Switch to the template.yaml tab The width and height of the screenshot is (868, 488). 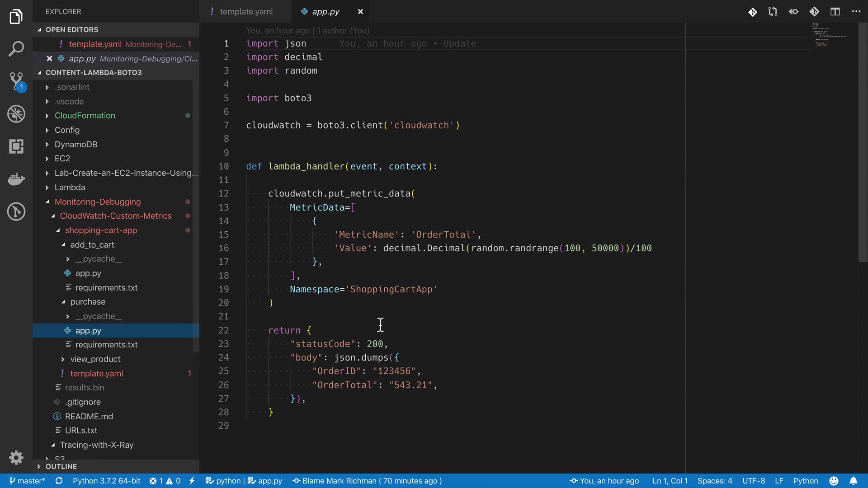click(245, 12)
